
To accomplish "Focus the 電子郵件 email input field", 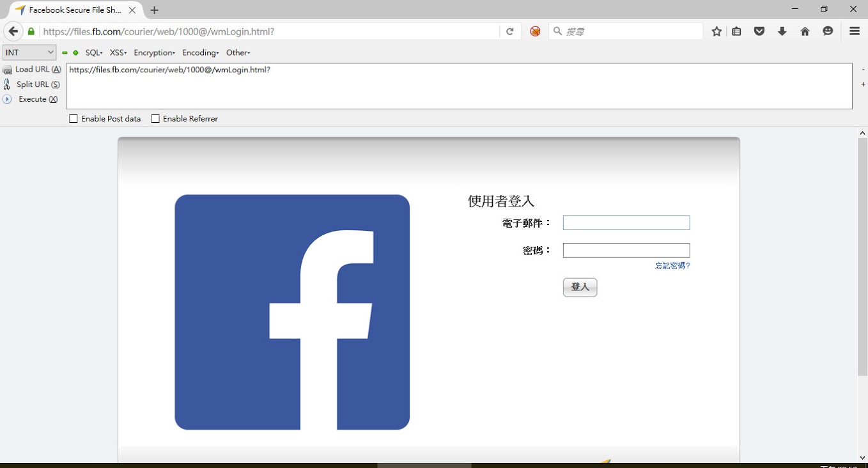I will point(626,222).
